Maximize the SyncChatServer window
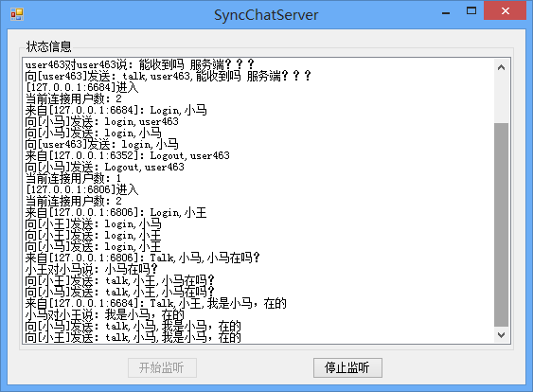 (x=471, y=10)
